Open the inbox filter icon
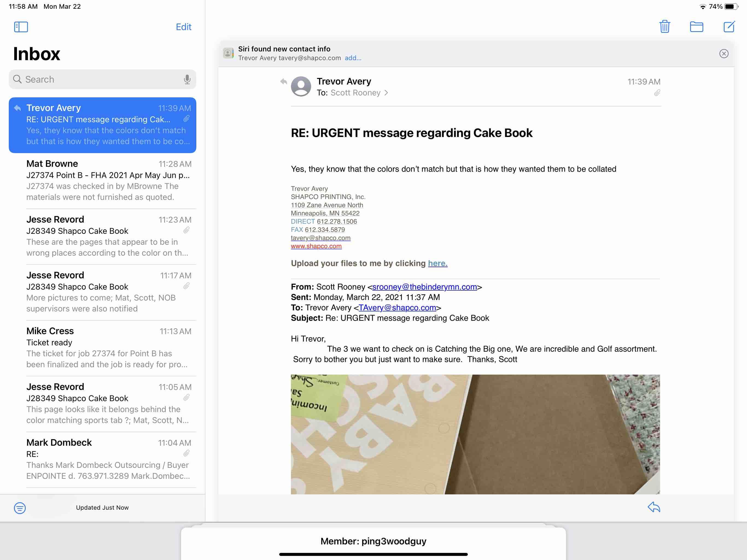The height and width of the screenshot is (560, 747). pos(20,508)
